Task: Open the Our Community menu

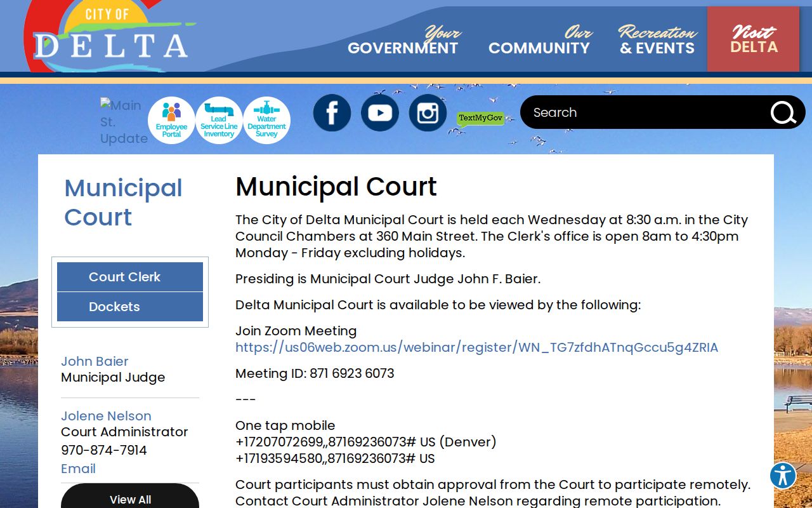Action: click(539, 41)
